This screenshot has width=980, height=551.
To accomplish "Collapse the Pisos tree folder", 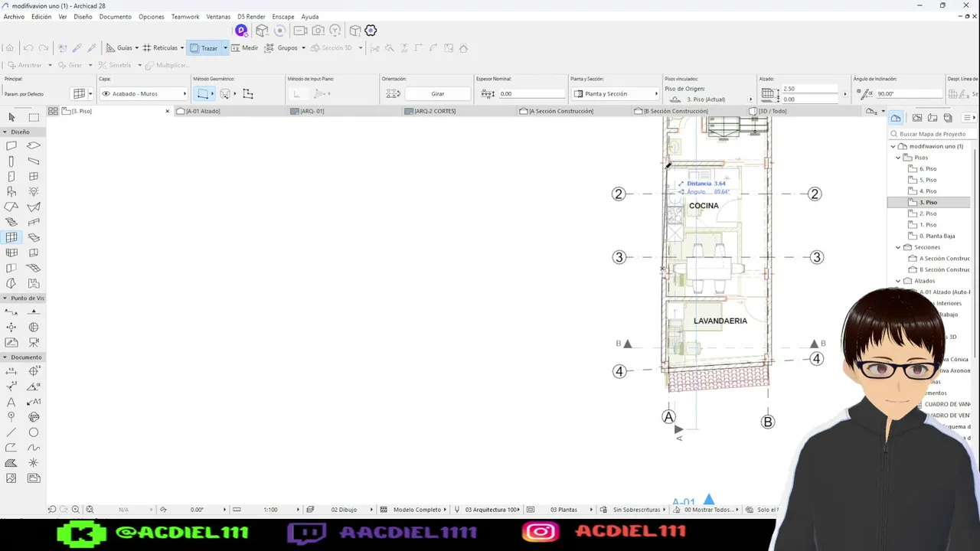I will tap(899, 158).
